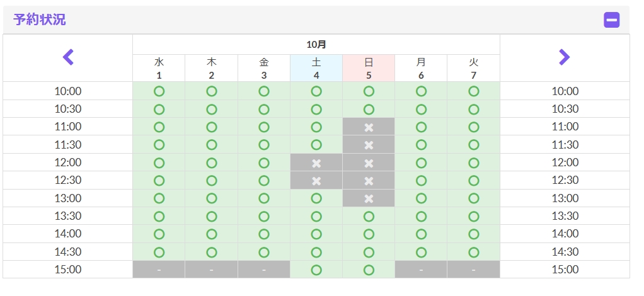The width and height of the screenshot is (644, 296).
Task: Book the Thursday 2 slot at 11:00
Action: 212,127
